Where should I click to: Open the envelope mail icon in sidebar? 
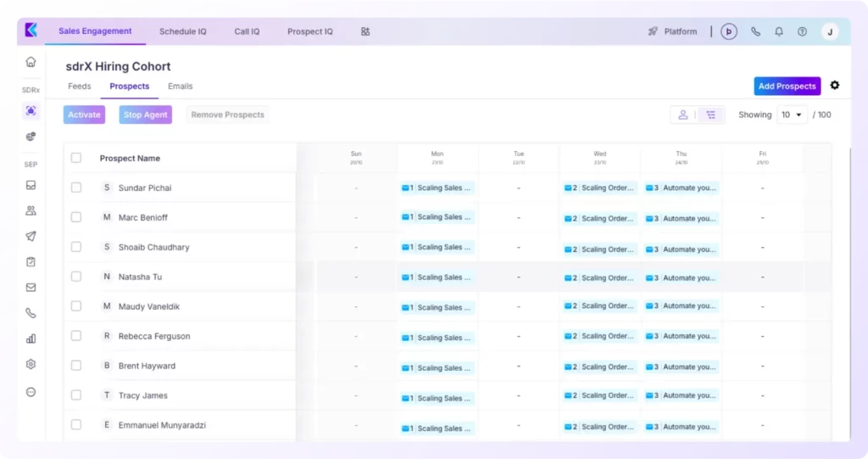(x=31, y=287)
